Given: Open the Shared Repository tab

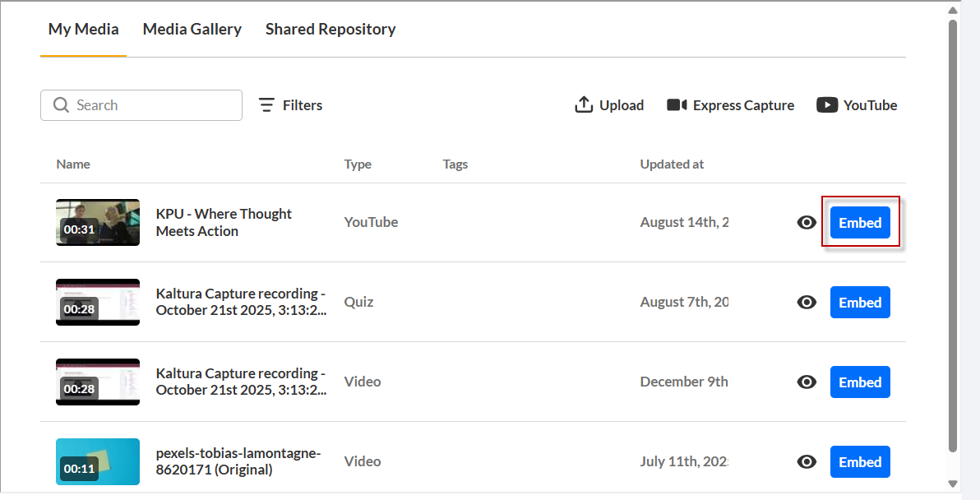Looking at the screenshot, I should 331,30.
